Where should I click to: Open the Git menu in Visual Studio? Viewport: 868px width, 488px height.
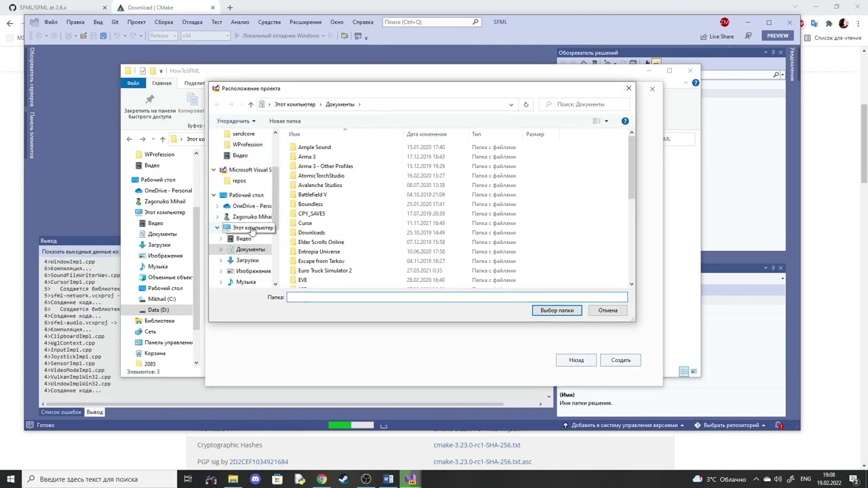[x=115, y=22]
